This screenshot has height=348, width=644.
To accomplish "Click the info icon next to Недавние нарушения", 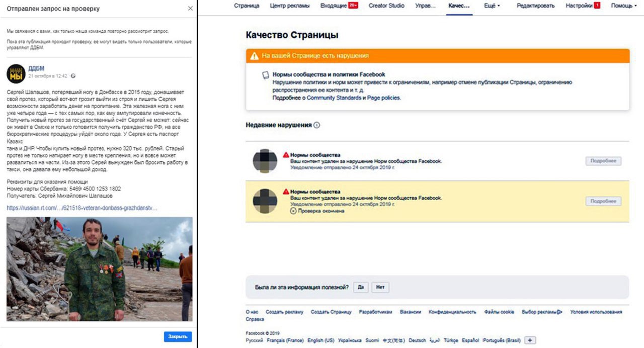I will [317, 125].
